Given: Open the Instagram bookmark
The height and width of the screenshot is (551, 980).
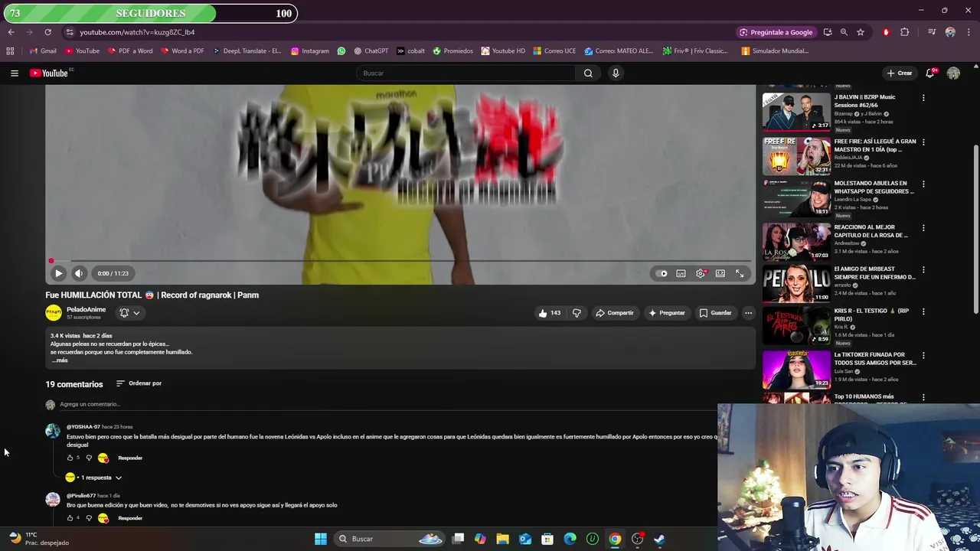Looking at the screenshot, I should click(309, 51).
